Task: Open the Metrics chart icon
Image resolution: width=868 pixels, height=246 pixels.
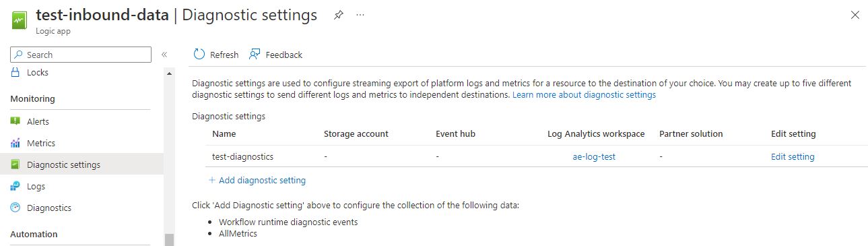Action: (x=15, y=143)
